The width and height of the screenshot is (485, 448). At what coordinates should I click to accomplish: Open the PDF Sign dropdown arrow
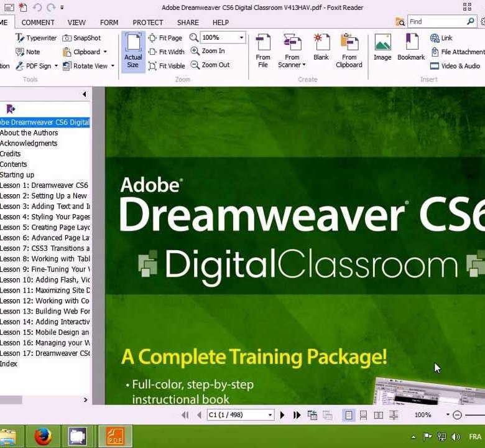(x=56, y=65)
